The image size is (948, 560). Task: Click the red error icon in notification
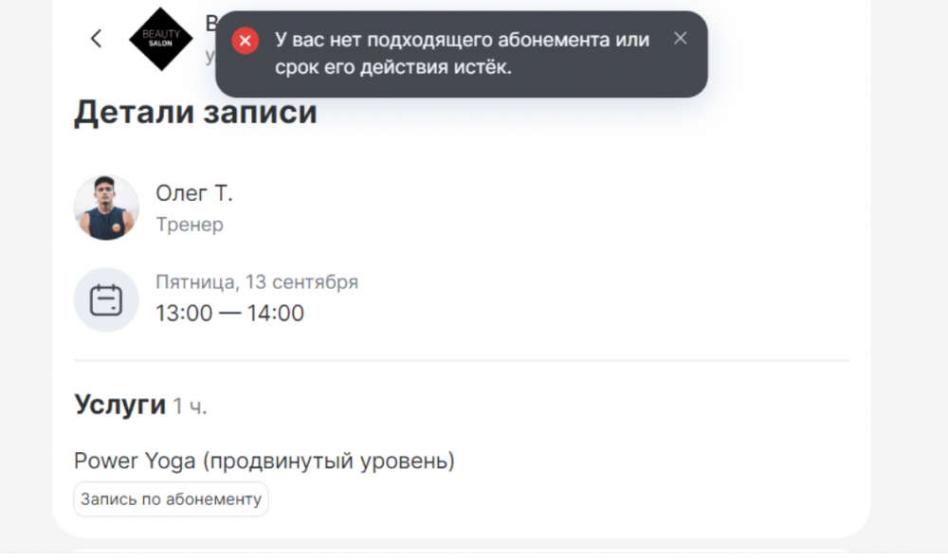pos(246,41)
